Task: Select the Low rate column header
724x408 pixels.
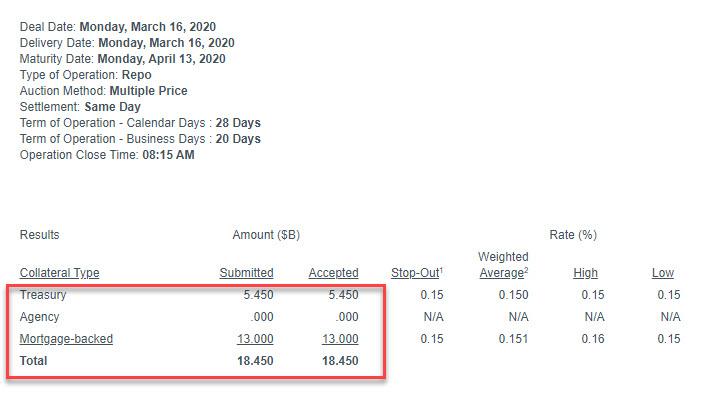Action: point(662,273)
